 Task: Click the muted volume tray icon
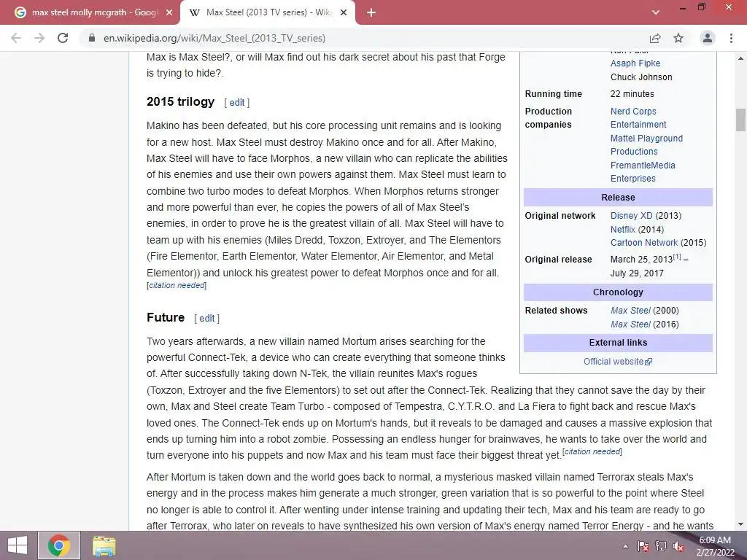(x=678, y=546)
